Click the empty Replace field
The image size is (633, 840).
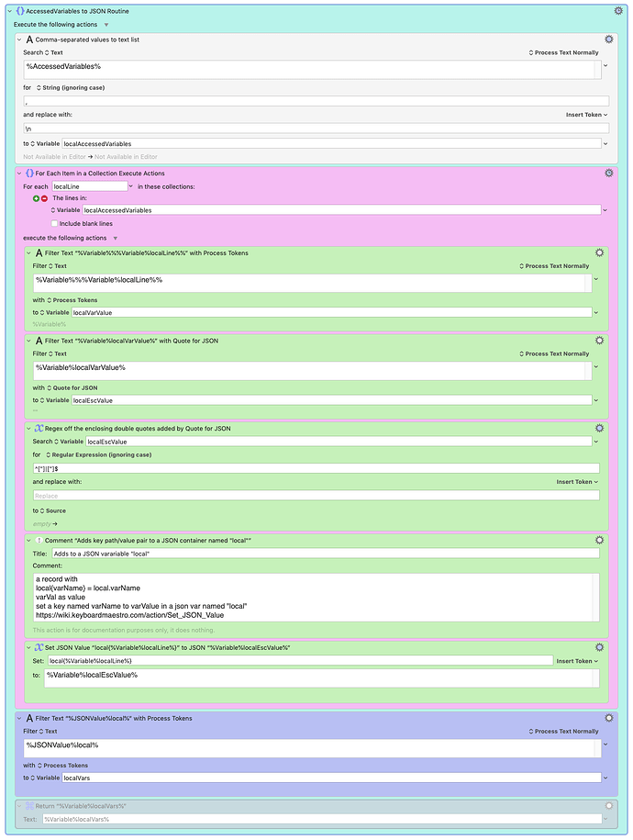click(316, 496)
